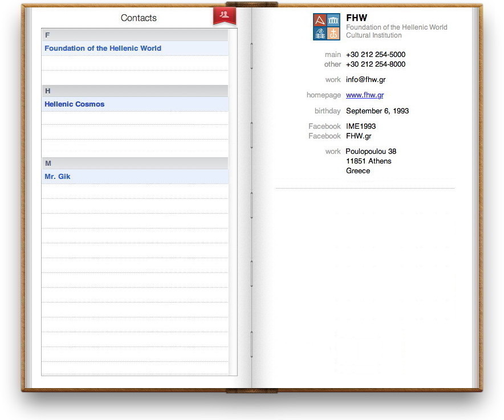The width and height of the screenshot is (504, 420).
Task: Click the 11851 Athens address line
Action: tap(369, 161)
